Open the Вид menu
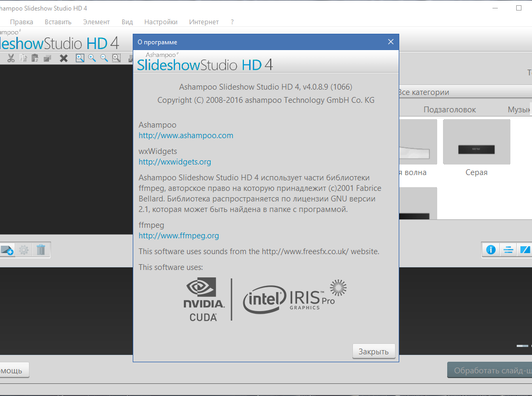 pyautogui.click(x=127, y=22)
